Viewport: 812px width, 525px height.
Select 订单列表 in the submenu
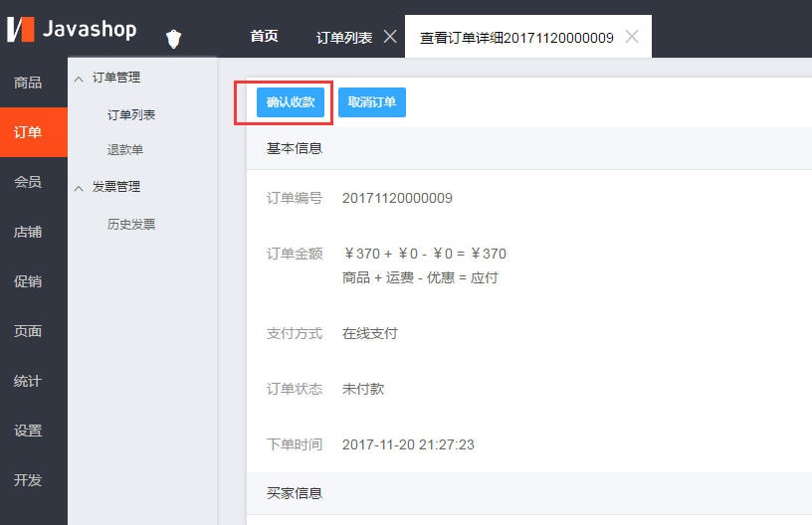[131, 114]
